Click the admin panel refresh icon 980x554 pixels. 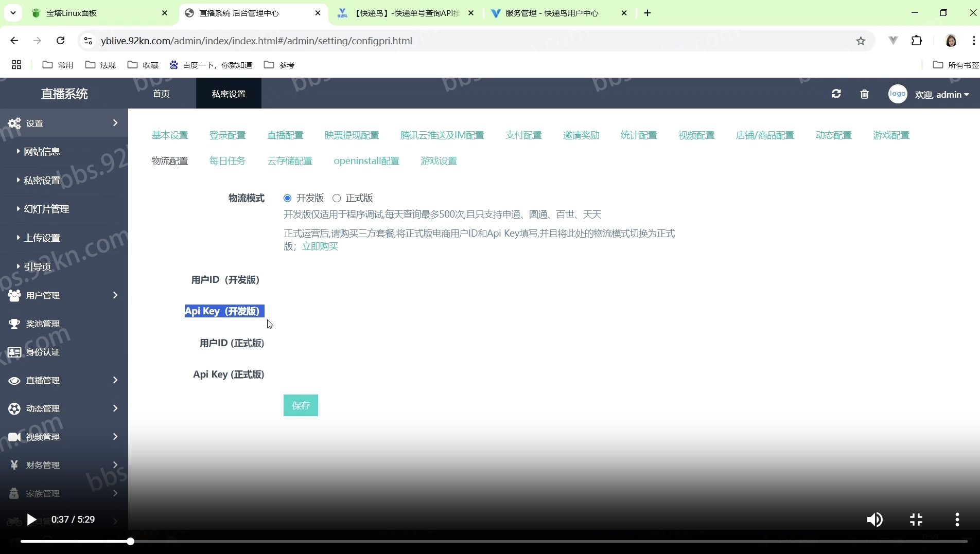tap(836, 94)
